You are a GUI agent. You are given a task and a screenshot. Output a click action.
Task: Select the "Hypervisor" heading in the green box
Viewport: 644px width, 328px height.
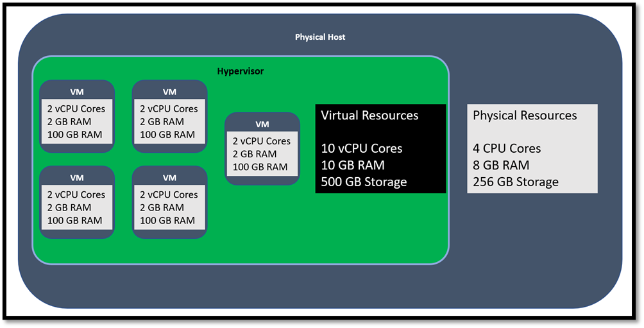point(241,71)
